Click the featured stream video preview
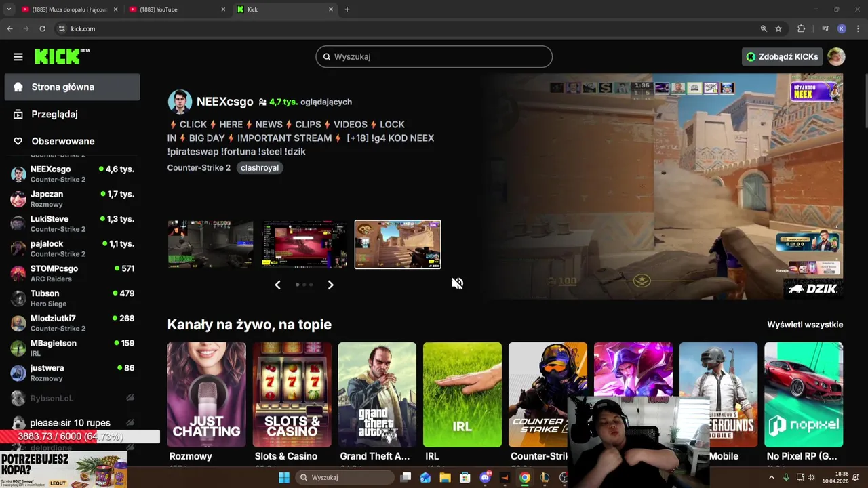 [661, 186]
